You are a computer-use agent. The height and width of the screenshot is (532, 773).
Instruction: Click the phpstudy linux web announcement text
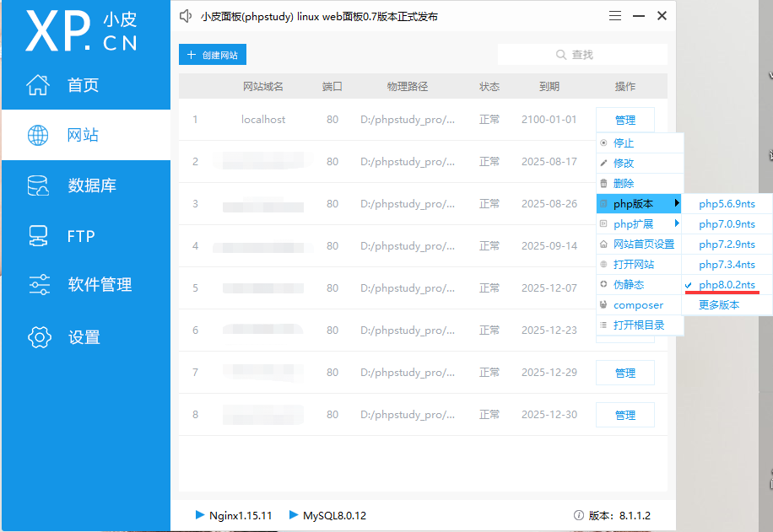tap(319, 17)
